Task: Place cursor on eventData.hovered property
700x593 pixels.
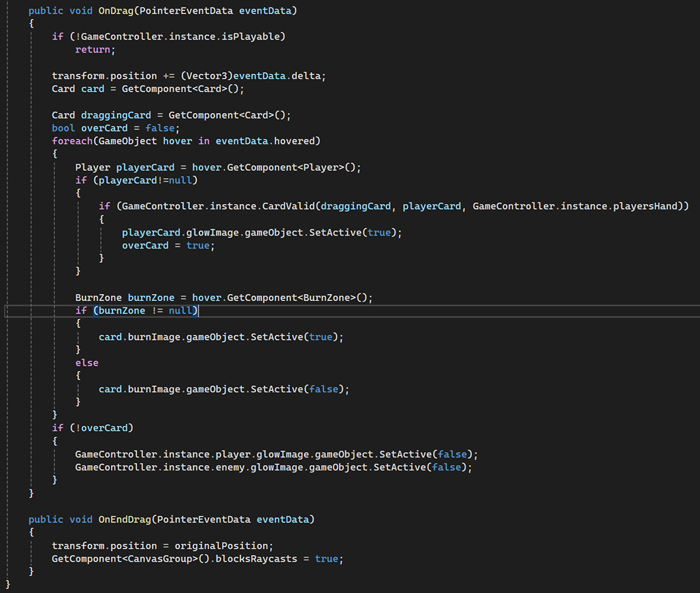Action: click(x=297, y=141)
